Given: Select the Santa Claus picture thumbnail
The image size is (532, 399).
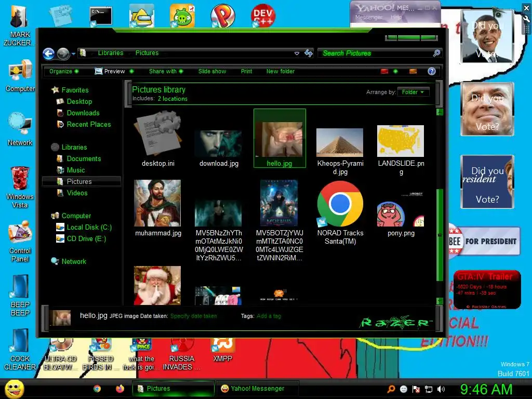Looking at the screenshot, I should 157,285.
